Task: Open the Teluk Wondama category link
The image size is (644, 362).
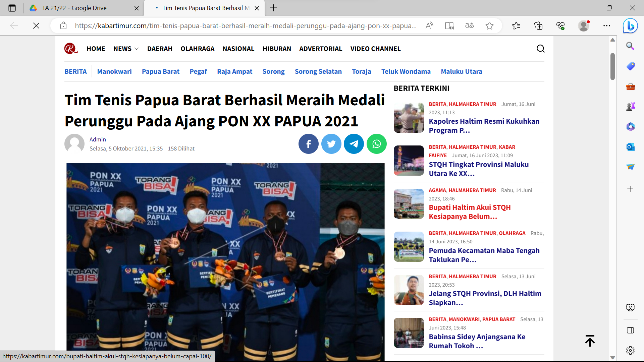Action: coord(406,71)
